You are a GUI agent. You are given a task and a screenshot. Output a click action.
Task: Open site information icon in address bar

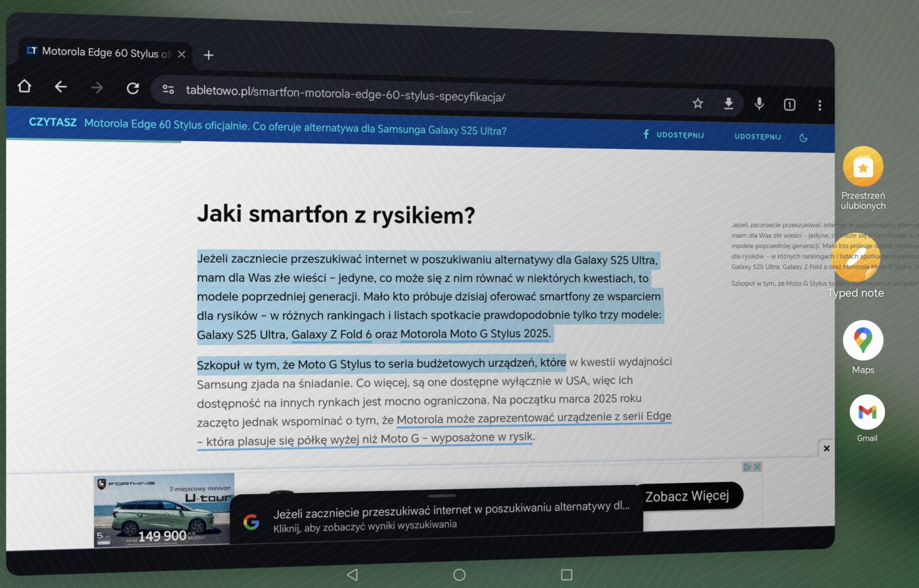[x=168, y=89]
